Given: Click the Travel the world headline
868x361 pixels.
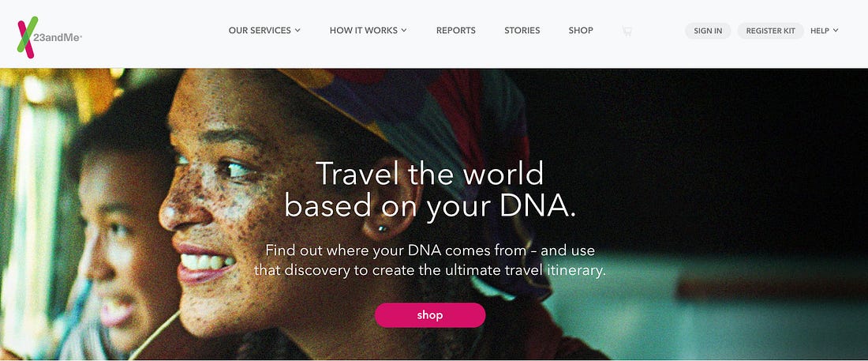Looking at the screenshot, I should click(x=430, y=189).
